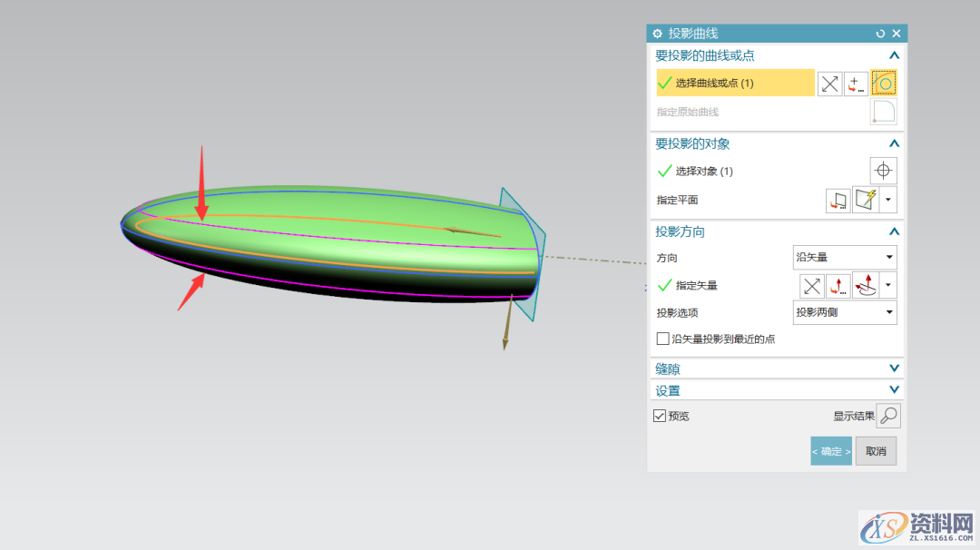
Task: Enable 沿矢量投影到最近的点 checkbox
Action: pos(662,339)
